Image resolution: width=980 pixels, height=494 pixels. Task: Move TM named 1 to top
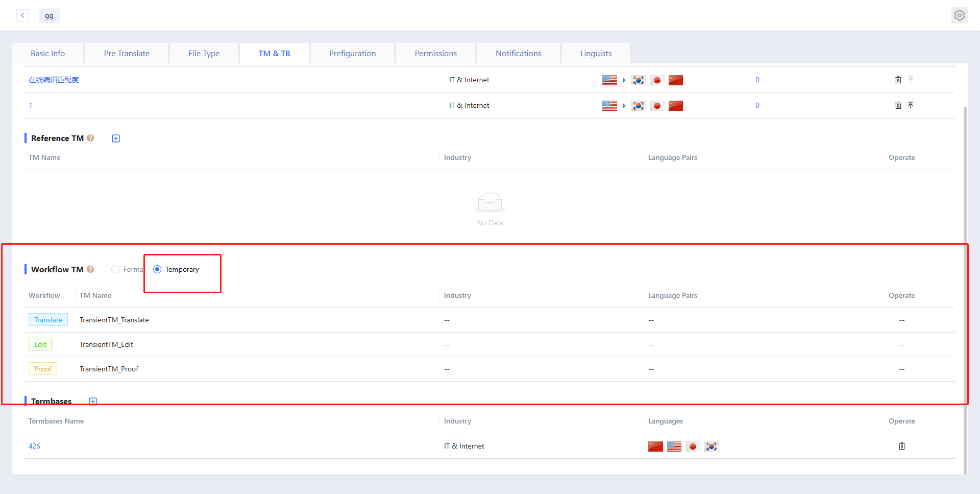click(x=911, y=105)
